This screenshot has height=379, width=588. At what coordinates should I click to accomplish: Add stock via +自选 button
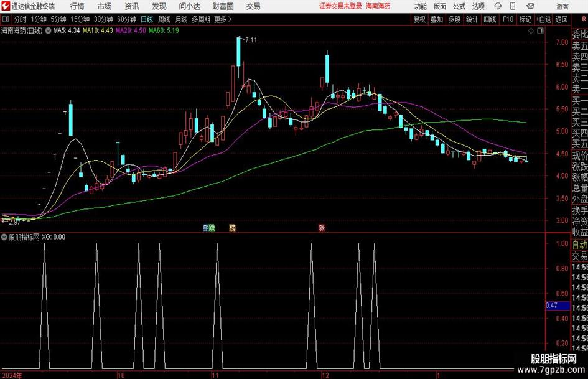click(x=543, y=19)
